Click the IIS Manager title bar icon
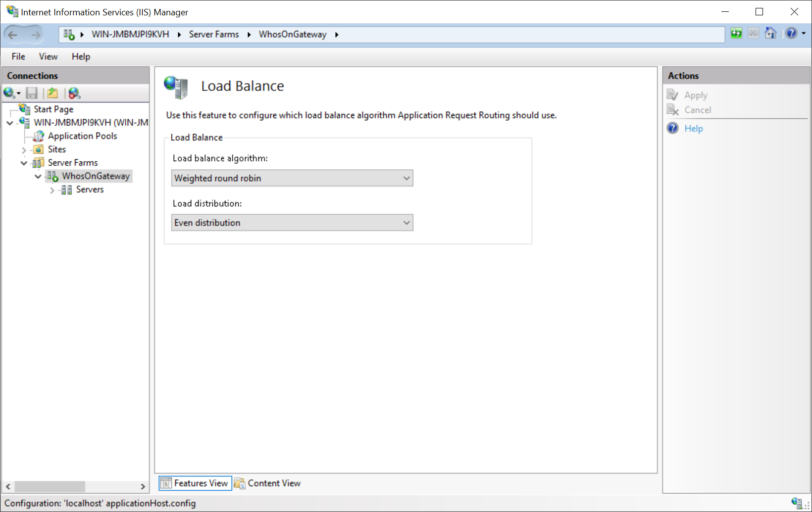 pos(12,11)
